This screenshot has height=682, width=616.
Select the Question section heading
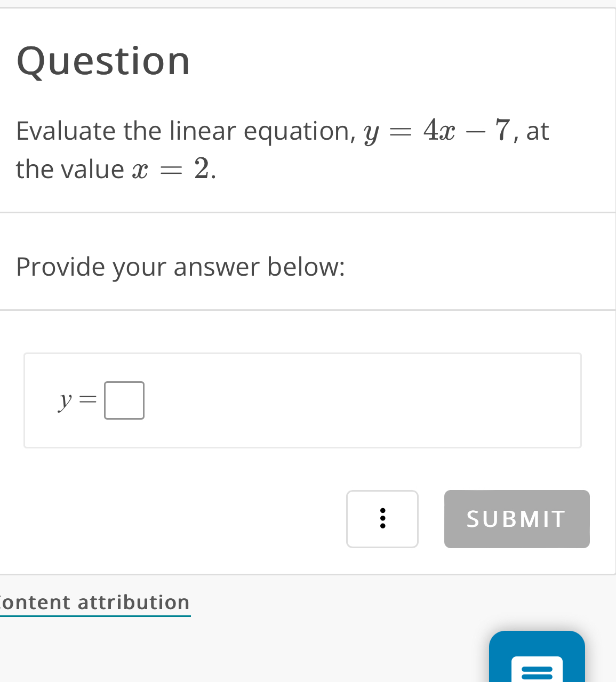(x=103, y=60)
